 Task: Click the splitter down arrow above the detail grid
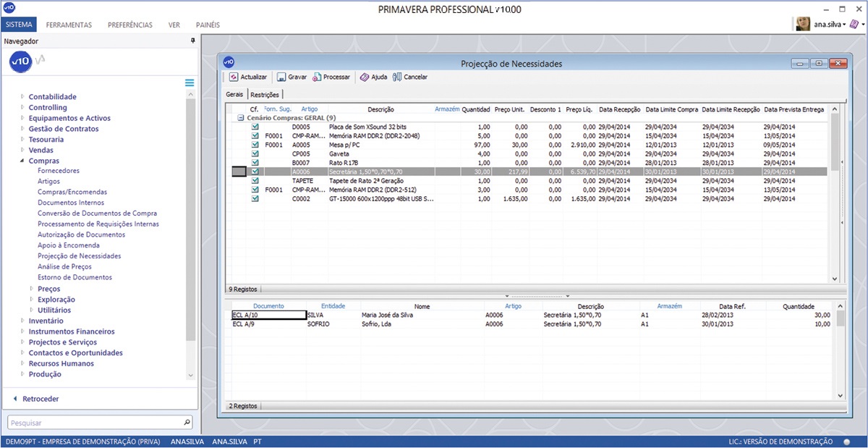pos(568,296)
